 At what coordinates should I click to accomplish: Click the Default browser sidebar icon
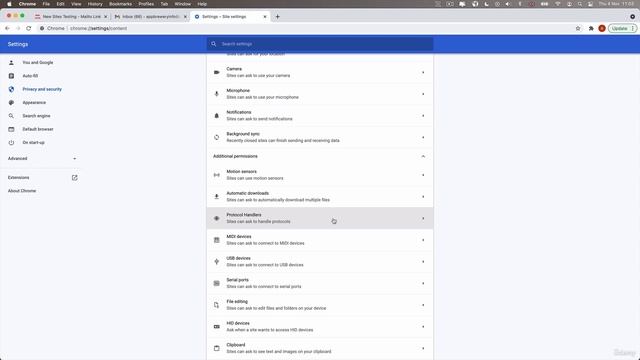point(11,129)
